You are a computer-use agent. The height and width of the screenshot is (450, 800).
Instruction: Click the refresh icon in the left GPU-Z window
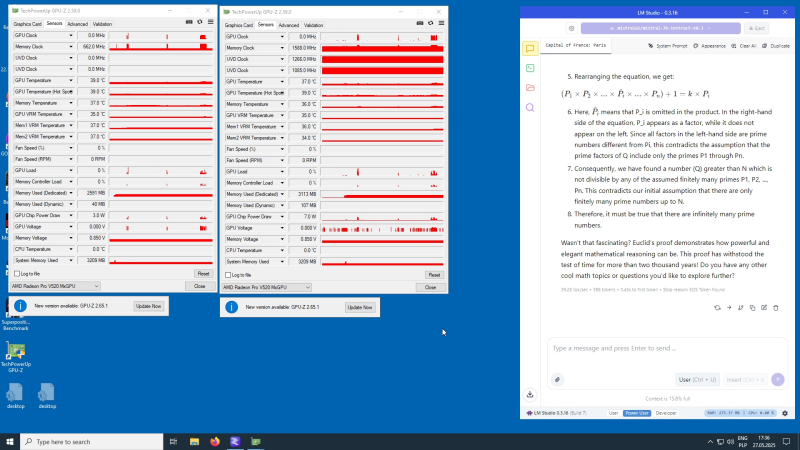point(199,22)
